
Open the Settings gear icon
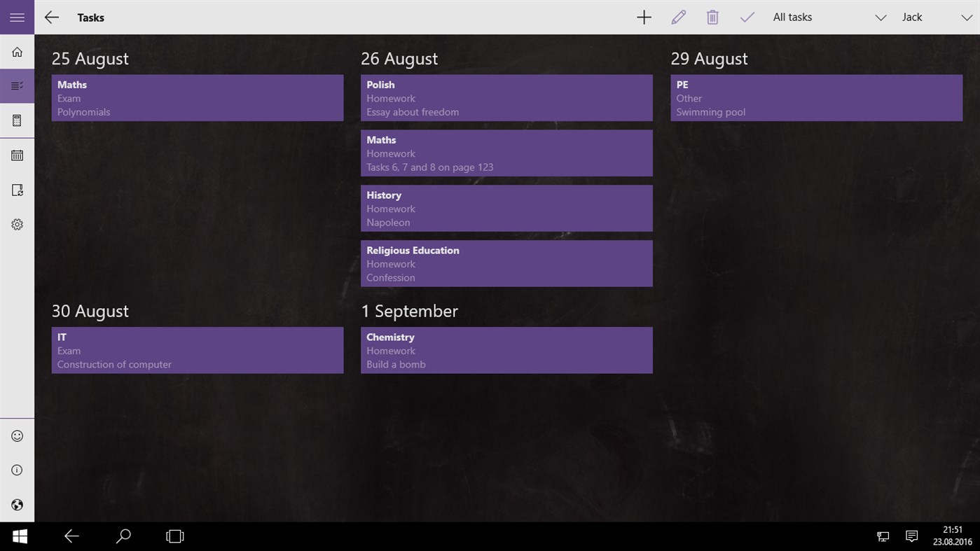(17, 224)
